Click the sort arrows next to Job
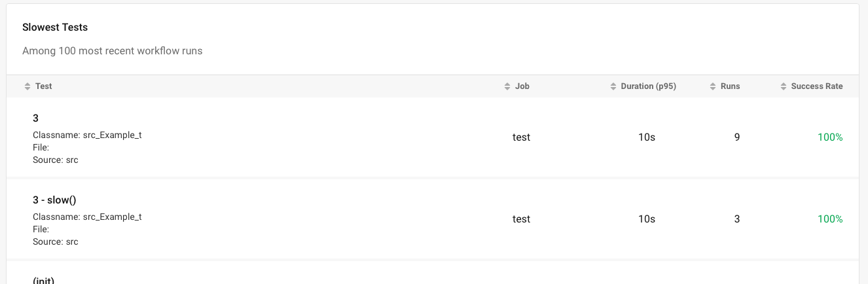 click(507, 86)
